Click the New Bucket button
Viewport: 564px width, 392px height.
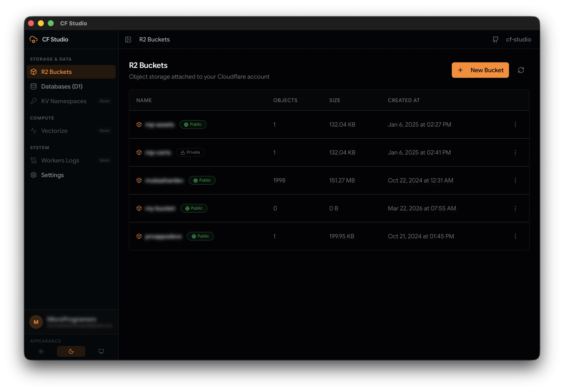[480, 70]
